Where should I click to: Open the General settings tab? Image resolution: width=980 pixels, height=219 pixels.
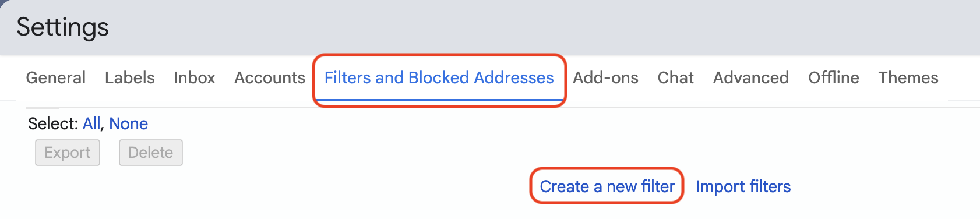point(56,77)
